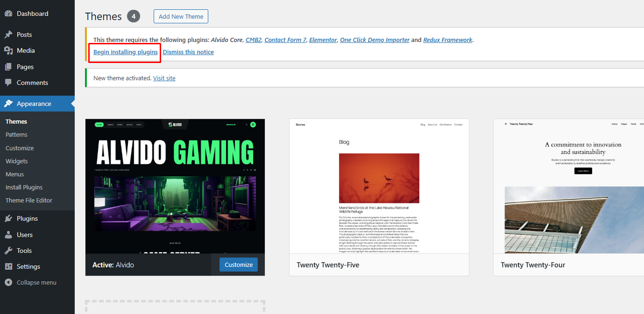The width and height of the screenshot is (644, 314).
Task: Click the theme count badge 4
Action: click(x=134, y=16)
